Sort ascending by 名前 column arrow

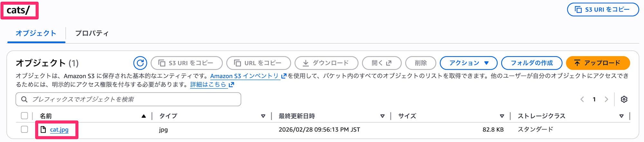[144, 116]
